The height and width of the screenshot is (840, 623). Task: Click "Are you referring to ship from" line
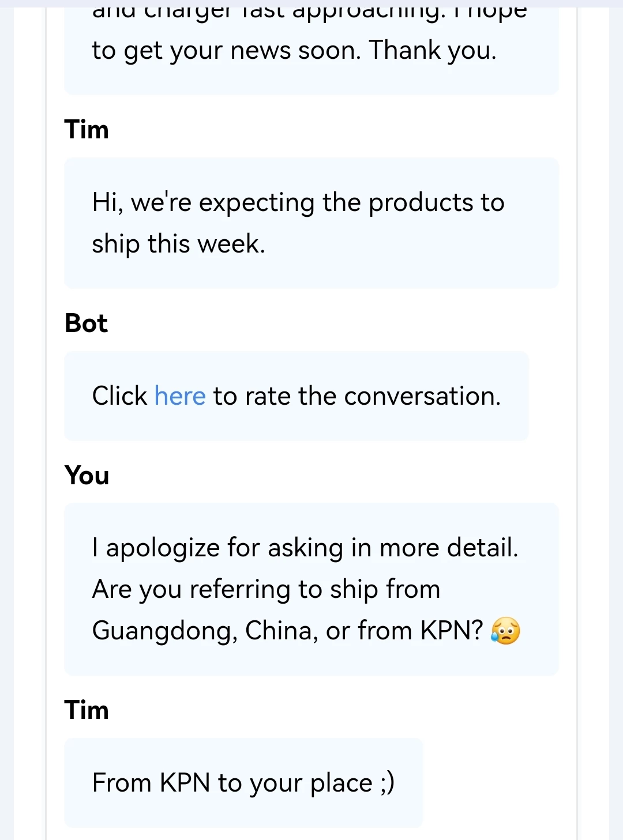pos(266,589)
